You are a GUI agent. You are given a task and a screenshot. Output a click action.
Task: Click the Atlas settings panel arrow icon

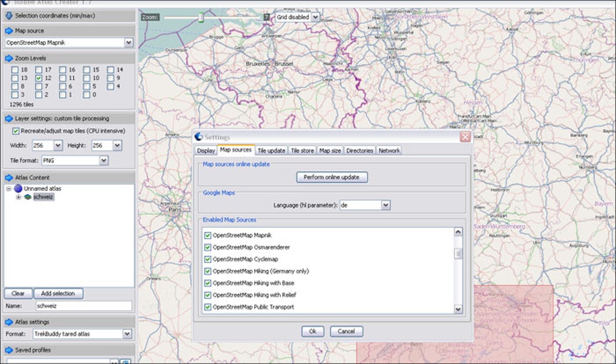[9, 322]
